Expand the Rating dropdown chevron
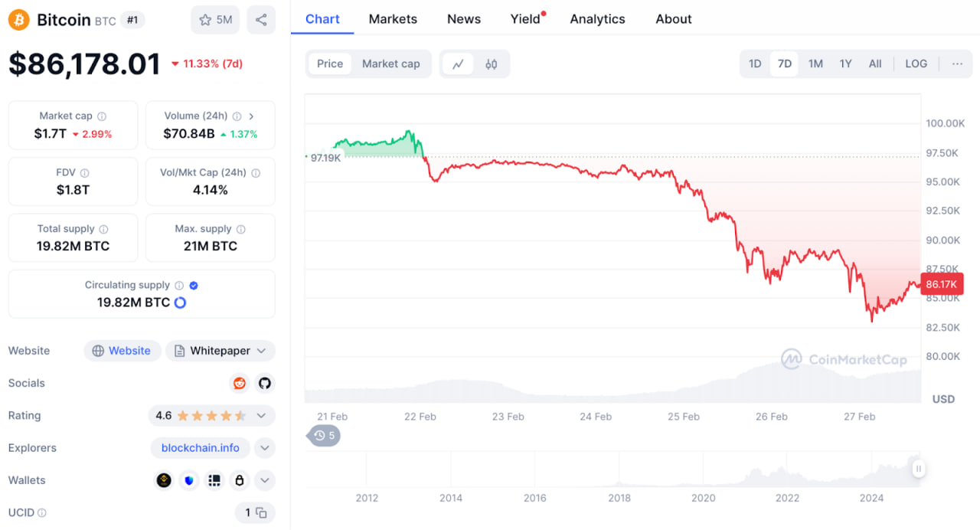The height and width of the screenshot is (530, 980). click(x=261, y=416)
